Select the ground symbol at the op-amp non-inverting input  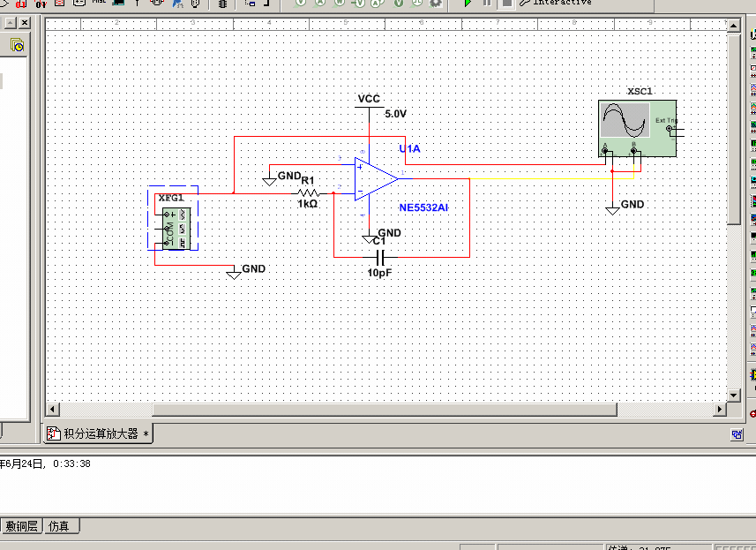[x=270, y=181]
